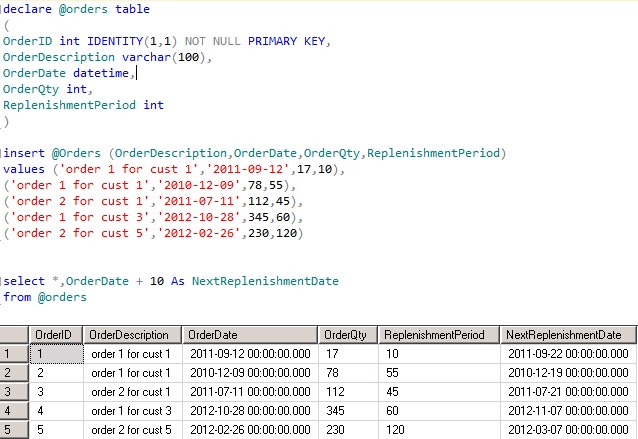Select the OrderQty column header
This screenshot has height=439, width=638.
tap(348, 335)
